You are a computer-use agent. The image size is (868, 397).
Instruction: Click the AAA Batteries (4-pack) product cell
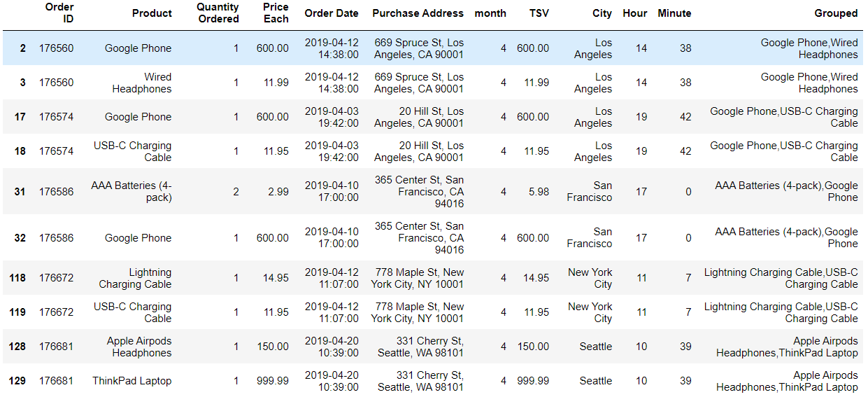coord(131,191)
